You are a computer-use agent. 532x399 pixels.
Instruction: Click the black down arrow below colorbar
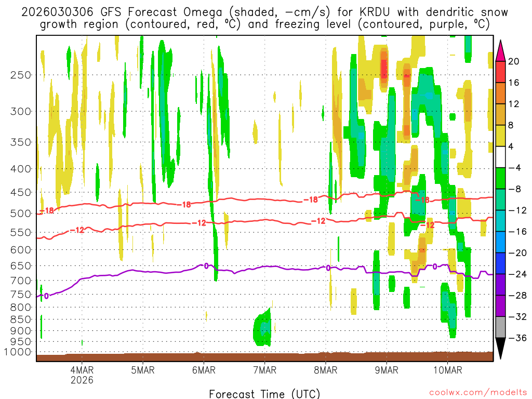[500, 348]
